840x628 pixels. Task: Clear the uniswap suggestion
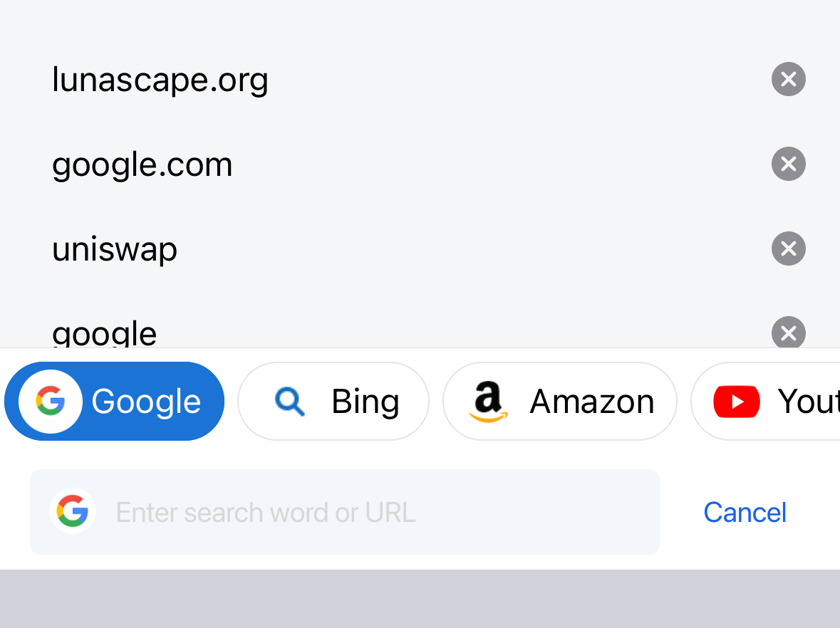click(788, 248)
